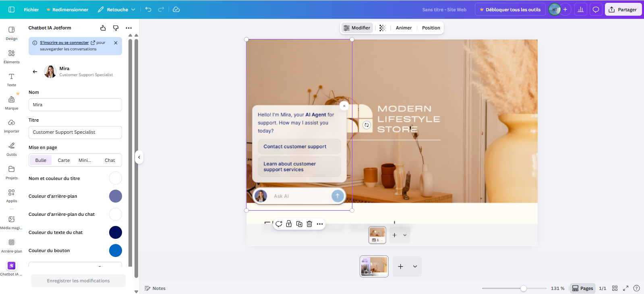This screenshot has width=644, height=294.
Task: Click the rotate handle on canvas
Action: click(367, 125)
